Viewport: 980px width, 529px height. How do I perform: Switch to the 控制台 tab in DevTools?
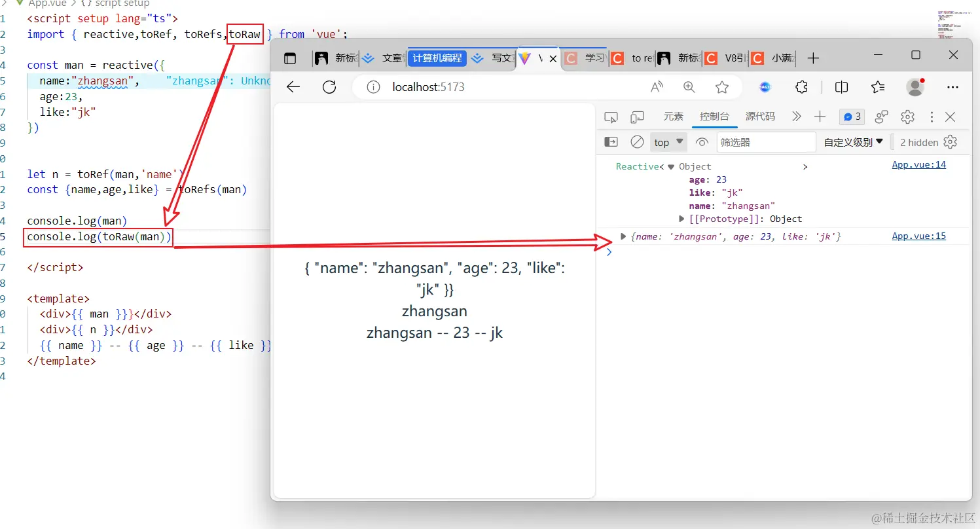point(714,117)
